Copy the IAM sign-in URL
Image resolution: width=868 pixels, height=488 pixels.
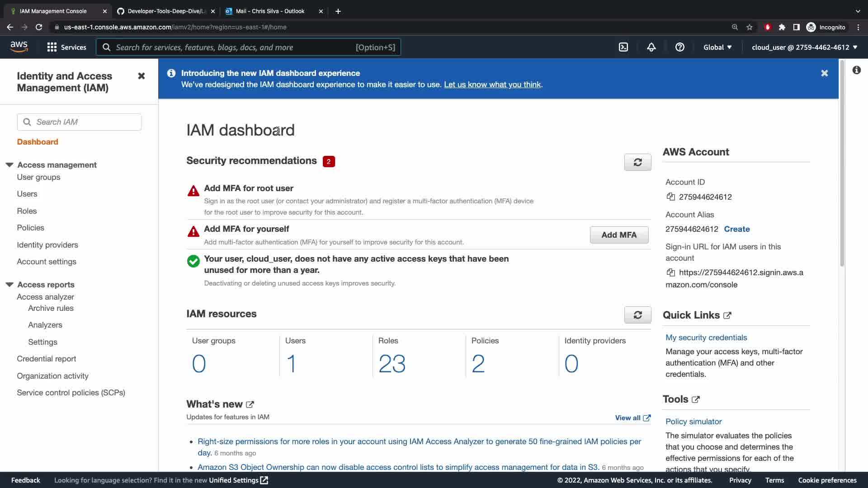pyautogui.click(x=671, y=272)
